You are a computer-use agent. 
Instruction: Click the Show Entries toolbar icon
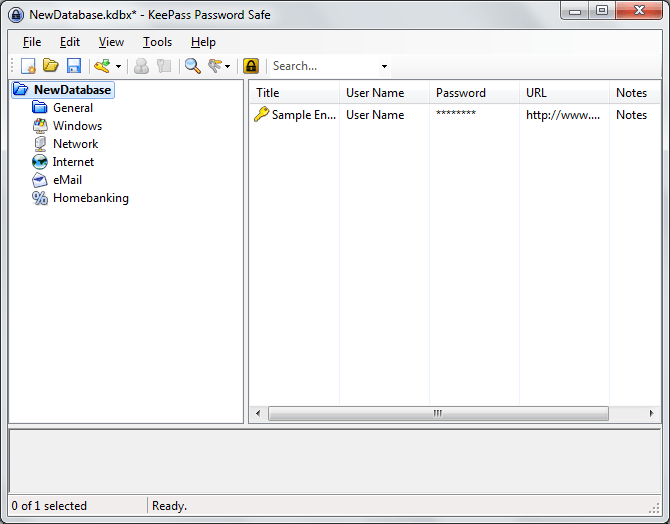click(x=214, y=66)
